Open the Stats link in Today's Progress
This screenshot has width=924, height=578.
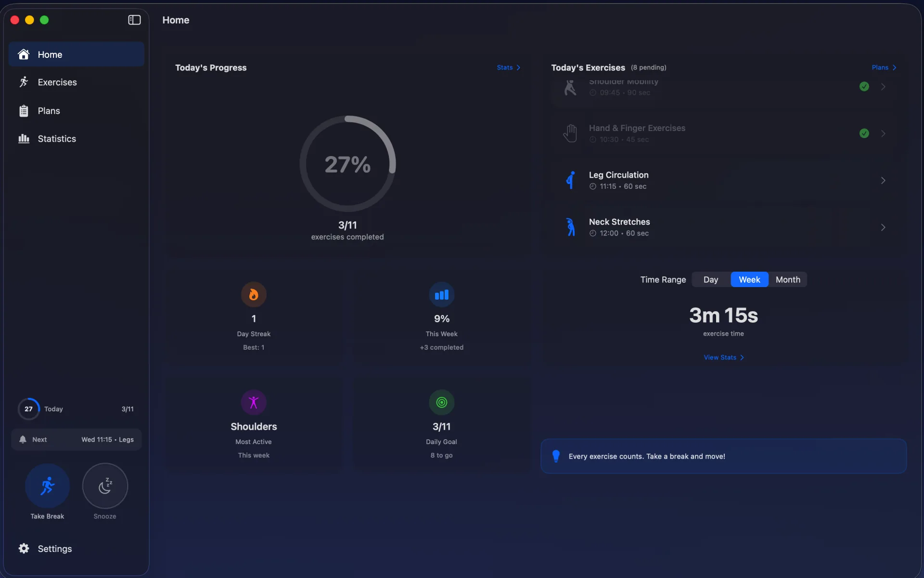click(x=508, y=67)
